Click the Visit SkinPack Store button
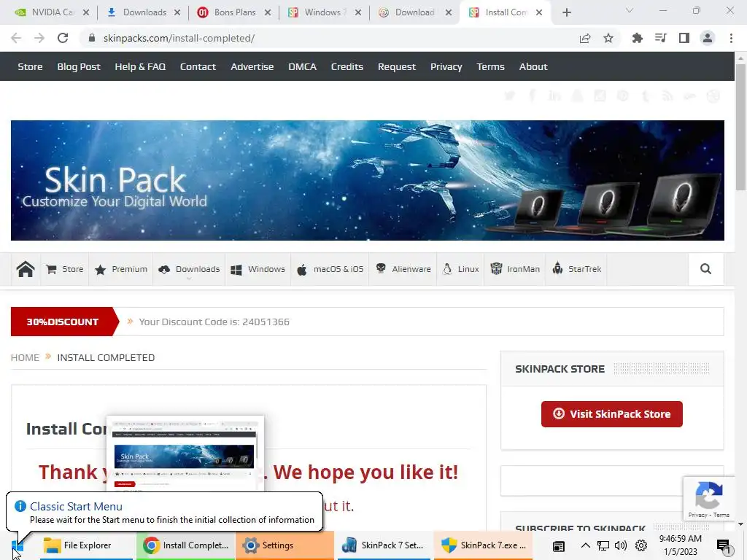 [x=612, y=414]
